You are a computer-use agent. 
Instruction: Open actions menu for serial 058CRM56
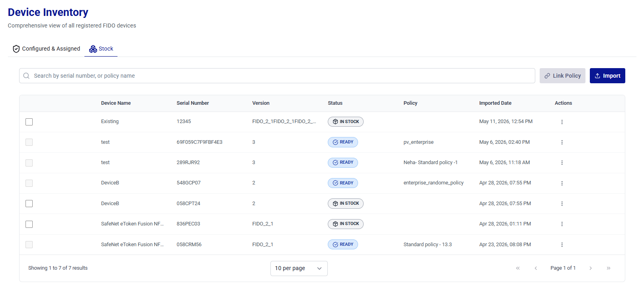click(562, 245)
